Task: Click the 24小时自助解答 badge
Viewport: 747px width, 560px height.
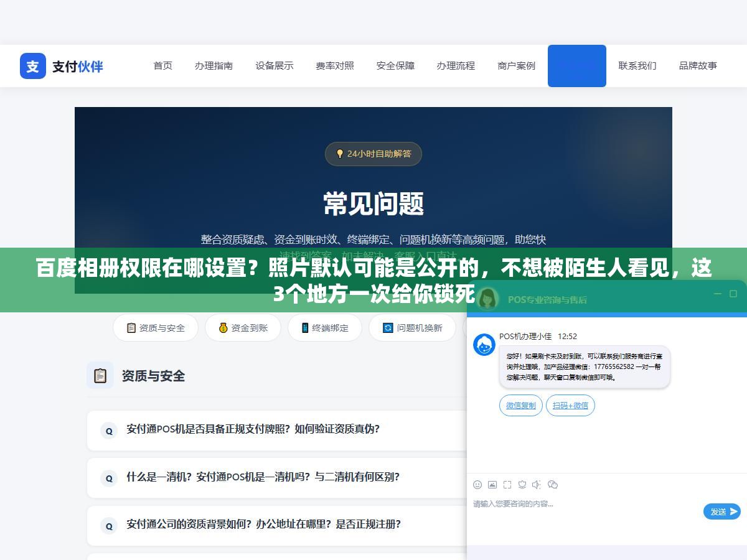Action: [x=374, y=154]
